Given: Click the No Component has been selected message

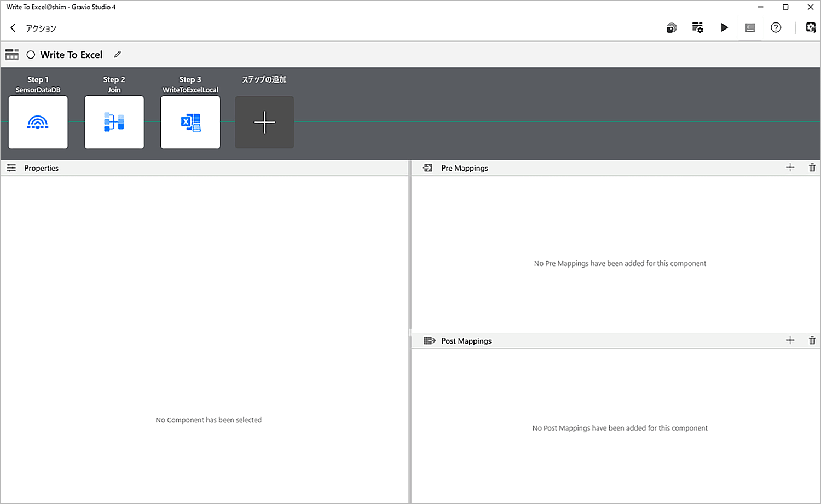Looking at the screenshot, I should click(x=209, y=420).
